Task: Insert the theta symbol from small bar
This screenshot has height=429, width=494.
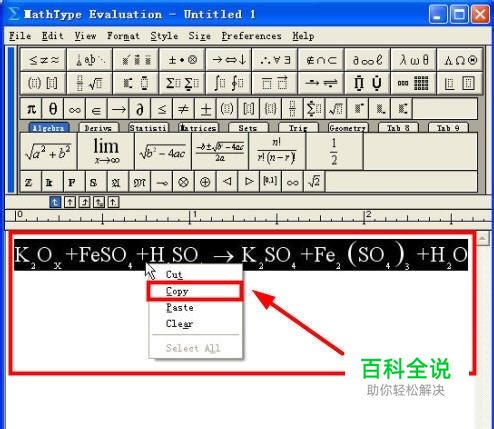Action: (53, 109)
